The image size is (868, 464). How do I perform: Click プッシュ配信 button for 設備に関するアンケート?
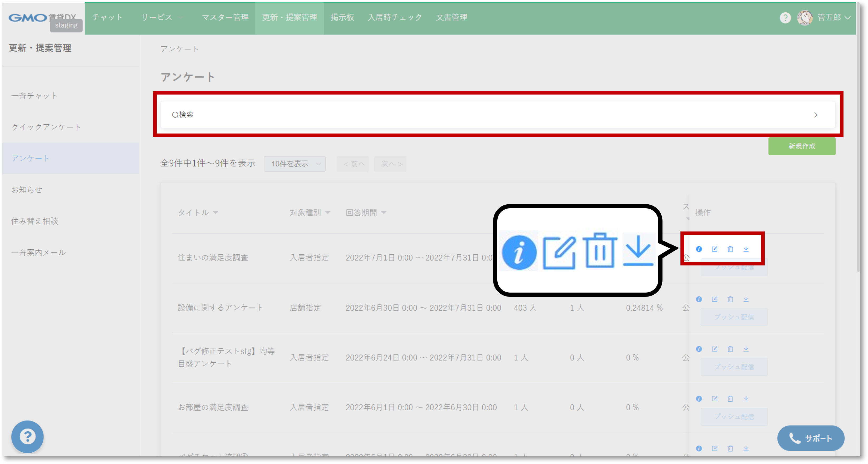(734, 317)
